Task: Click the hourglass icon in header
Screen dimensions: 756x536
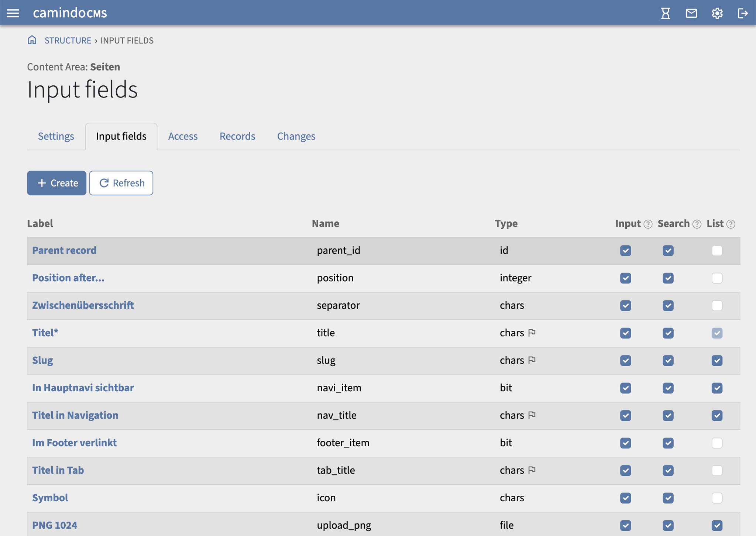Action: (x=666, y=13)
